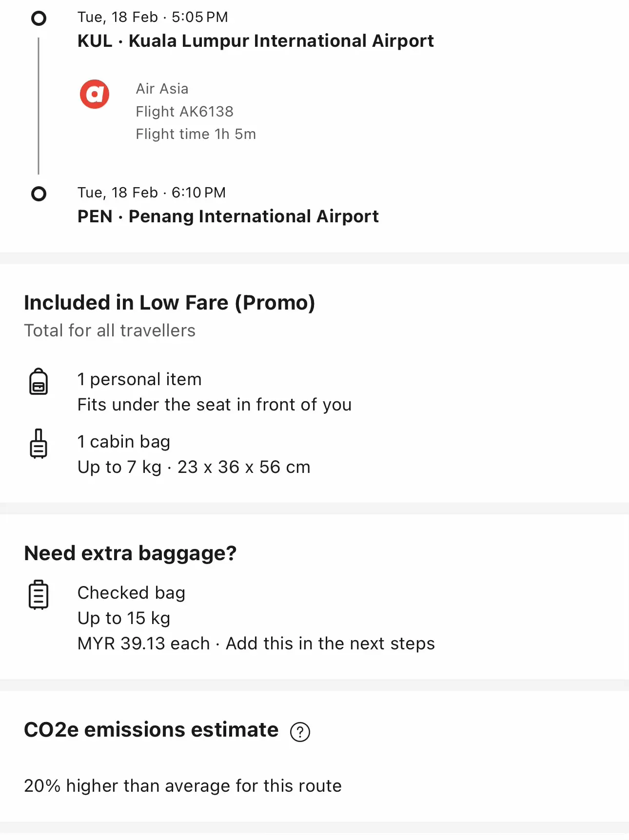
Task: Tap the cabin bag luggage icon
Action: coord(39,444)
